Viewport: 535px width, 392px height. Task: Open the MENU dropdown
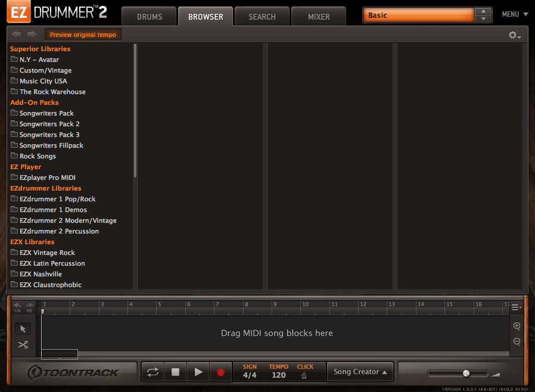point(514,14)
